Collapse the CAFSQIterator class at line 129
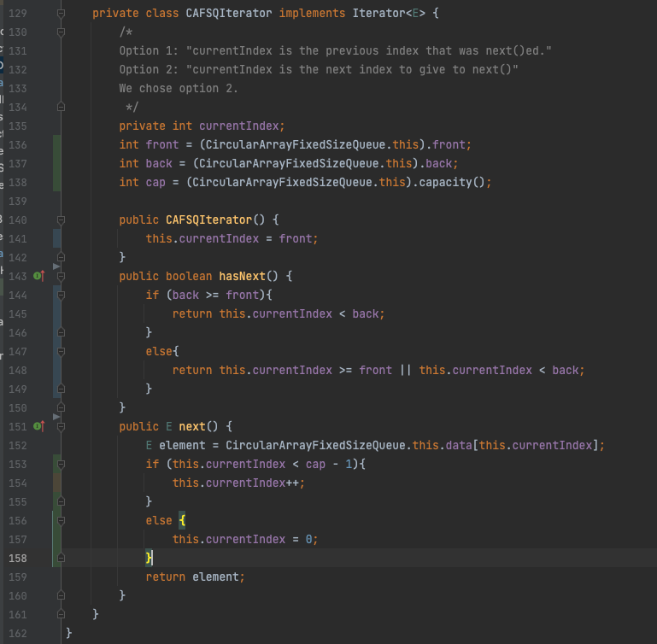Image resolution: width=657 pixels, height=644 pixels. pos(61,15)
